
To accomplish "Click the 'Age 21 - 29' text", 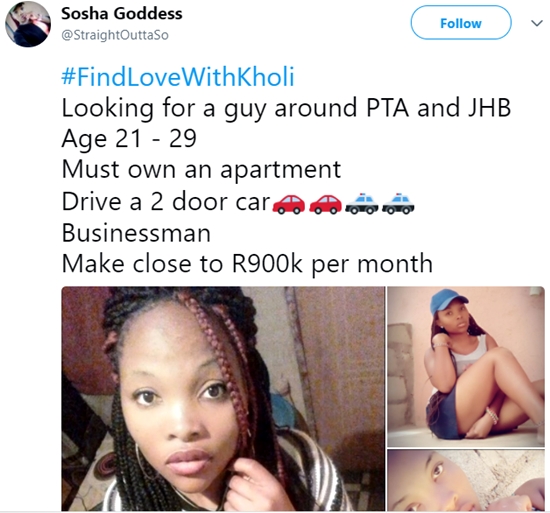I will pyautogui.click(x=129, y=139).
